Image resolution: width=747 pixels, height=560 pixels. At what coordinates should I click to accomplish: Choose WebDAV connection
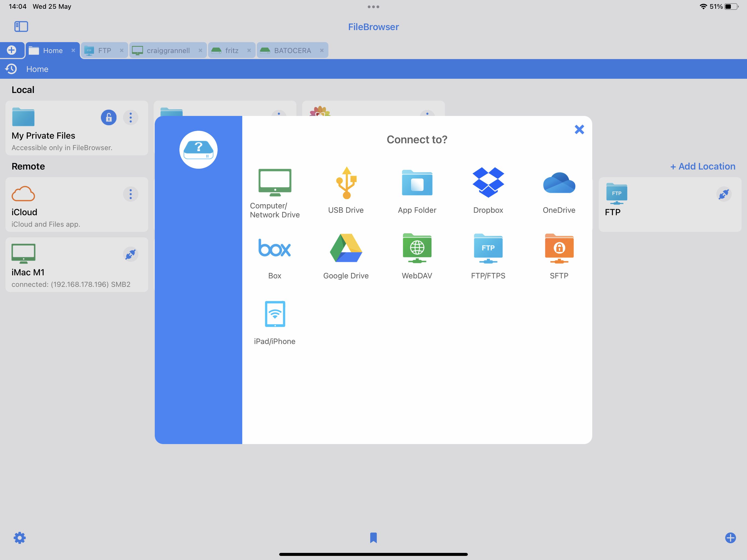tap(417, 257)
